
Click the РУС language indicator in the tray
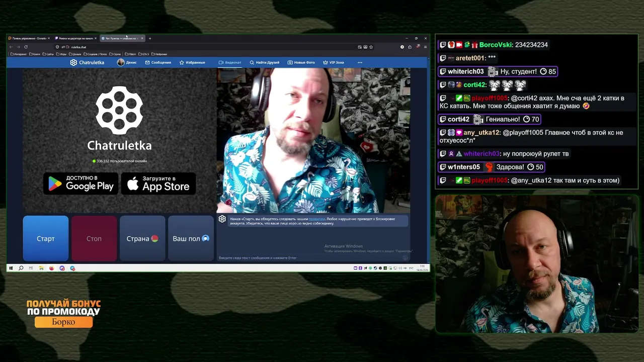(x=411, y=268)
